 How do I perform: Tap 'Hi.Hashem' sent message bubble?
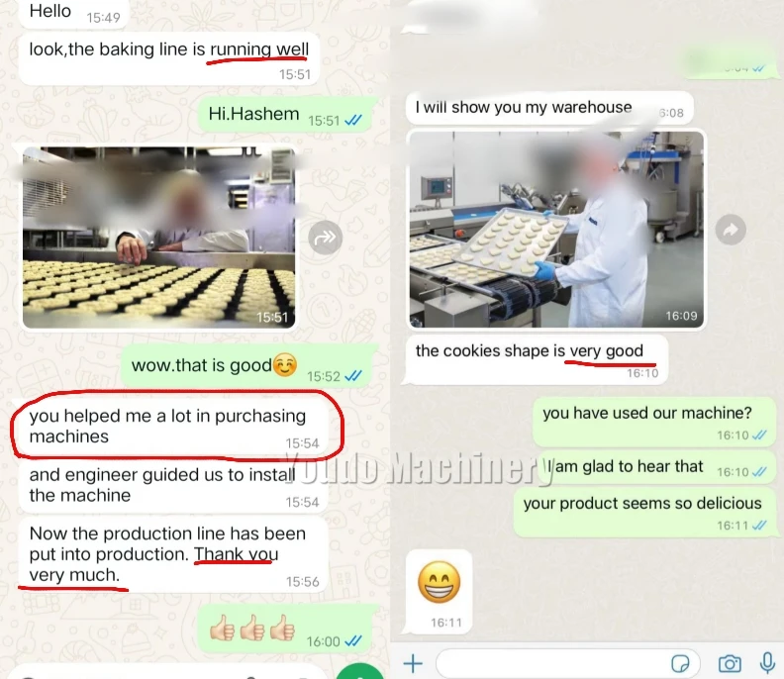coord(284,115)
